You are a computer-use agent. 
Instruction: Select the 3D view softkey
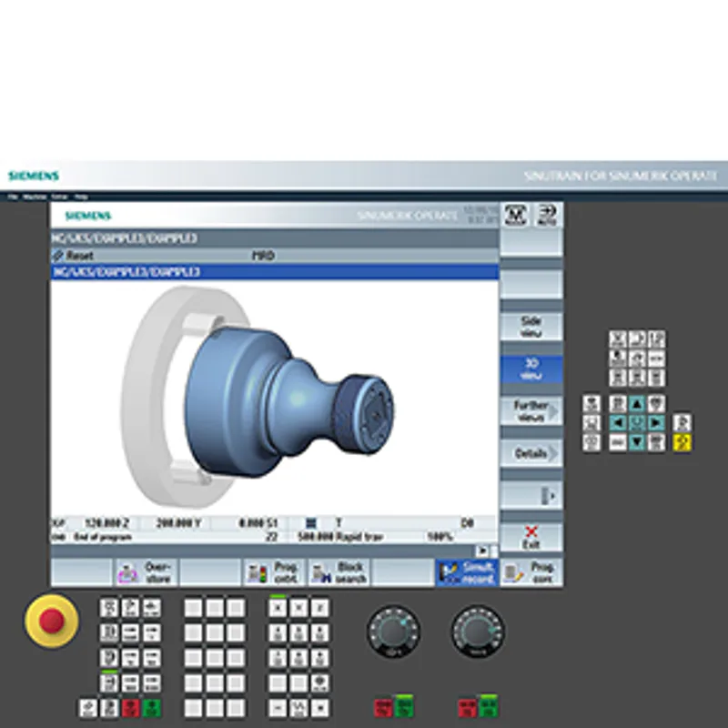click(x=531, y=369)
